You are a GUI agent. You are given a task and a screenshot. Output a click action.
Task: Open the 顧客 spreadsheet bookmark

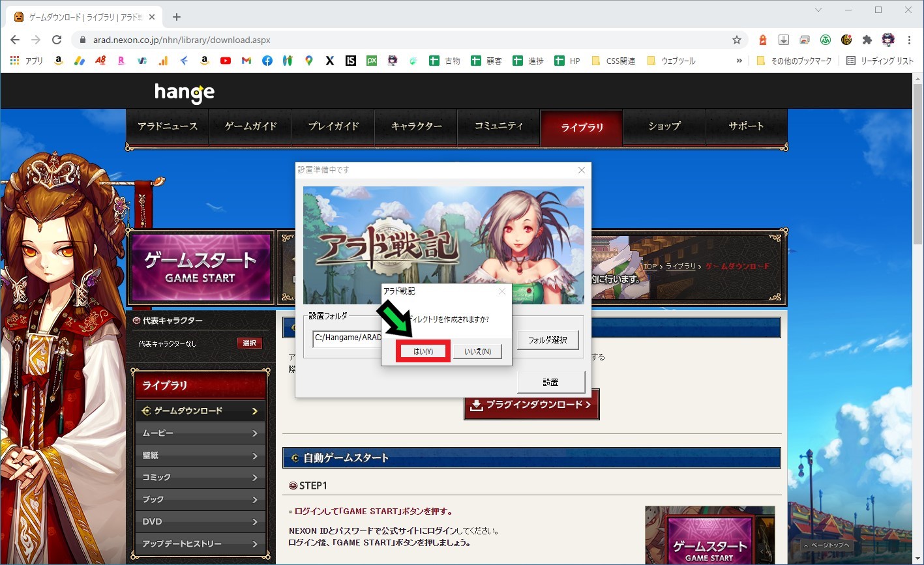tap(486, 61)
